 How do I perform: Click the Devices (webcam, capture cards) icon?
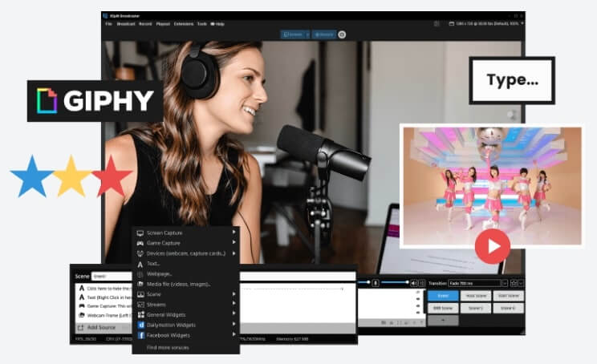pyautogui.click(x=140, y=253)
